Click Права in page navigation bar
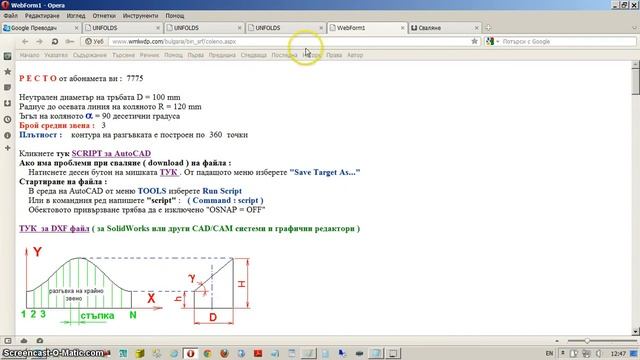This screenshot has height=360, width=640. point(334,55)
